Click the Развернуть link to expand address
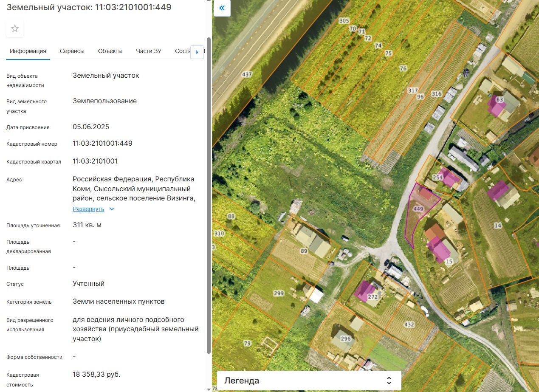 tap(88, 209)
